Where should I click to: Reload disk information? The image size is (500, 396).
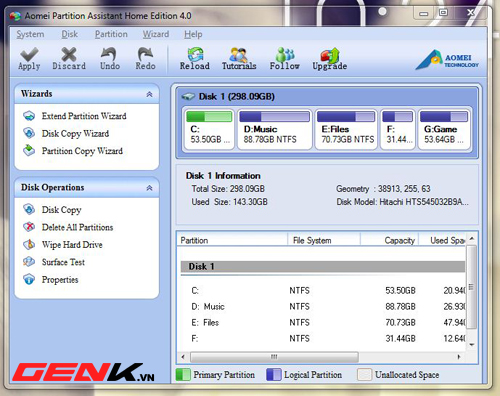pyautogui.click(x=195, y=54)
